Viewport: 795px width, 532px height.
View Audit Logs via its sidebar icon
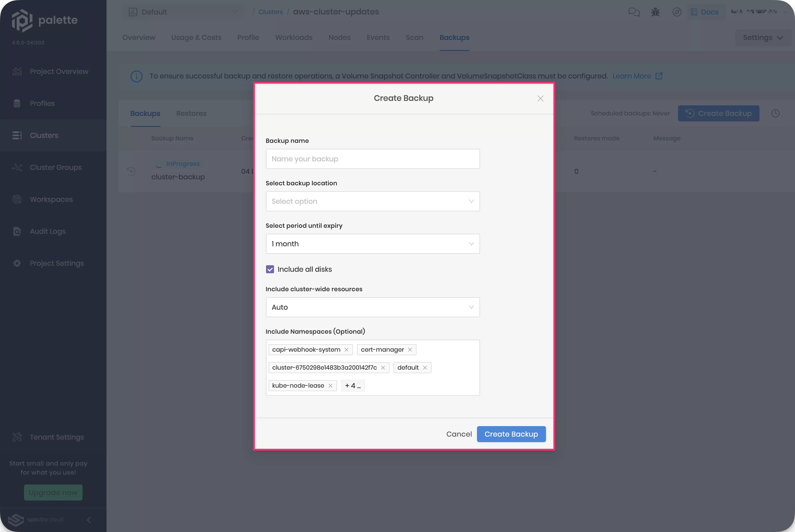tap(17, 231)
